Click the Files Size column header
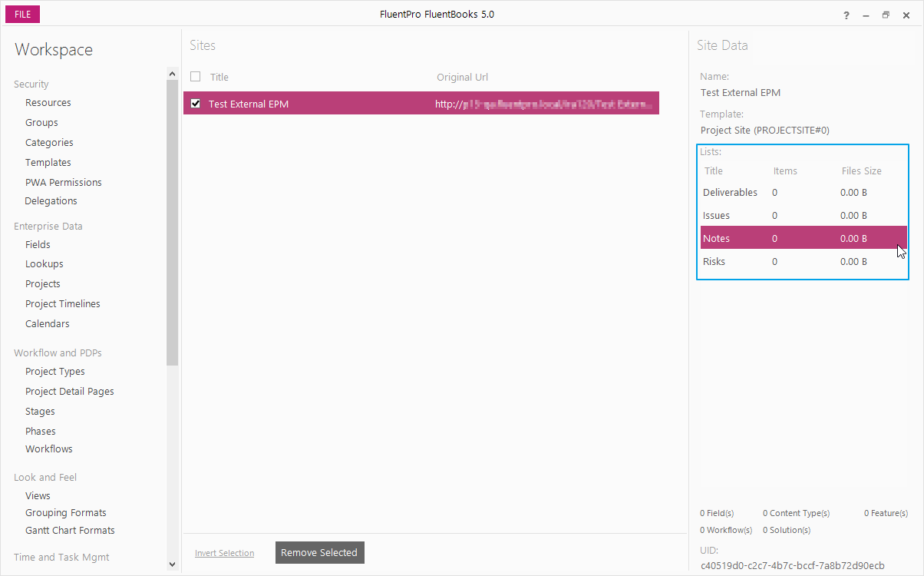924x576 pixels. (862, 171)
